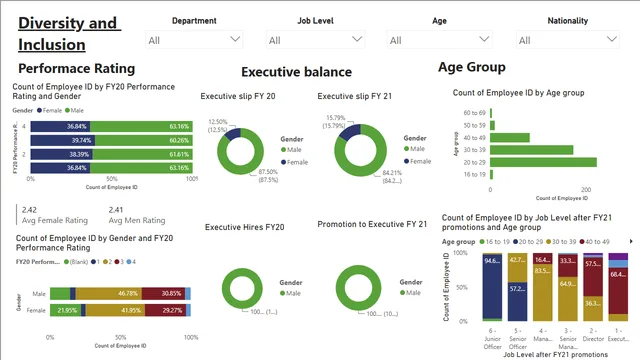Click the age group legend next arrow

[631, 241]
